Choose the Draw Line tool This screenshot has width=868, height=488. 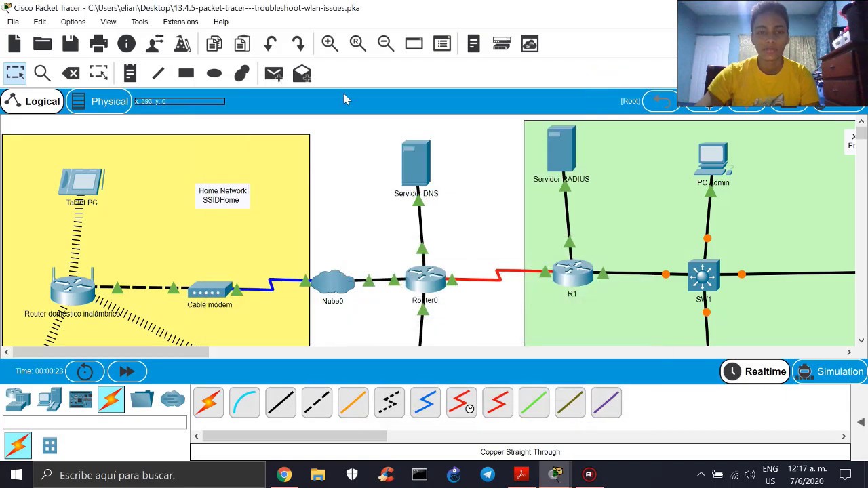point(158,73)
